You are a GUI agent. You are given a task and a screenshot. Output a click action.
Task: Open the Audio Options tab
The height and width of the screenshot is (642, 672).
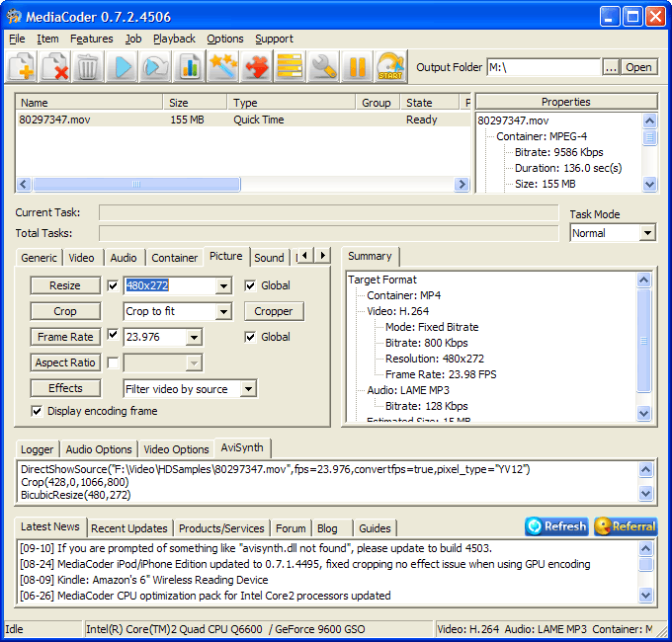click(99, 449)
